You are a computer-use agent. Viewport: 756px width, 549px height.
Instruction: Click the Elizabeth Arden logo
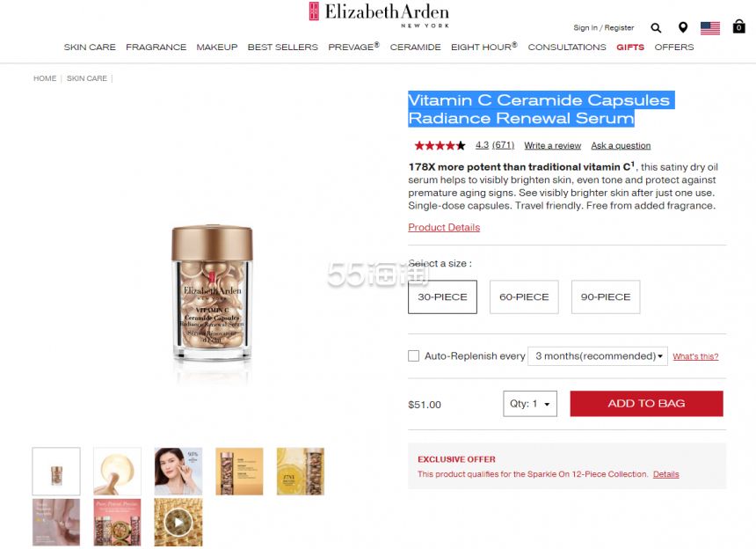coord(379,15)
